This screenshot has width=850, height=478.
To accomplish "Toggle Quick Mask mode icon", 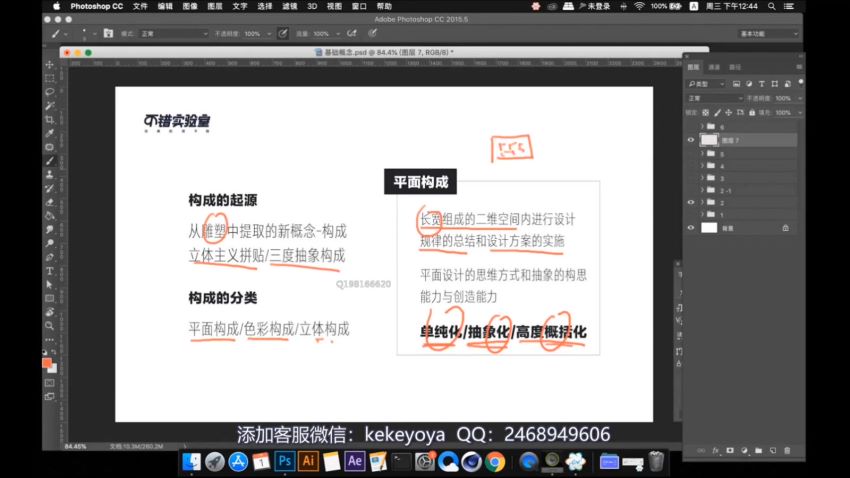I will [49, 383].
